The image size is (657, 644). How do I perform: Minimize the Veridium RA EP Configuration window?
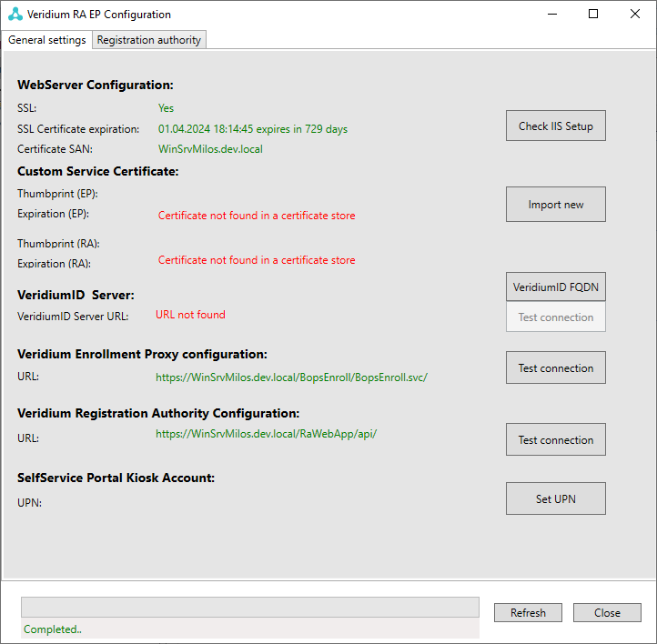[551, 15]
